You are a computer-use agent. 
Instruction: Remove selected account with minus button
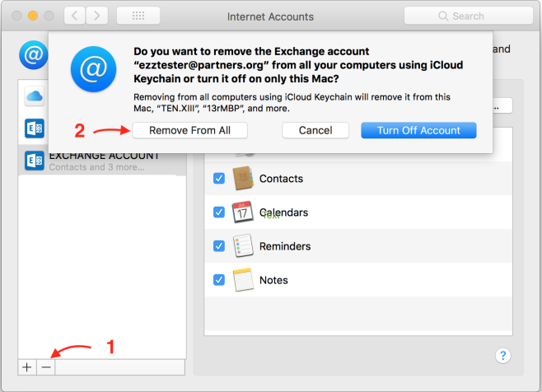[46, 366]
